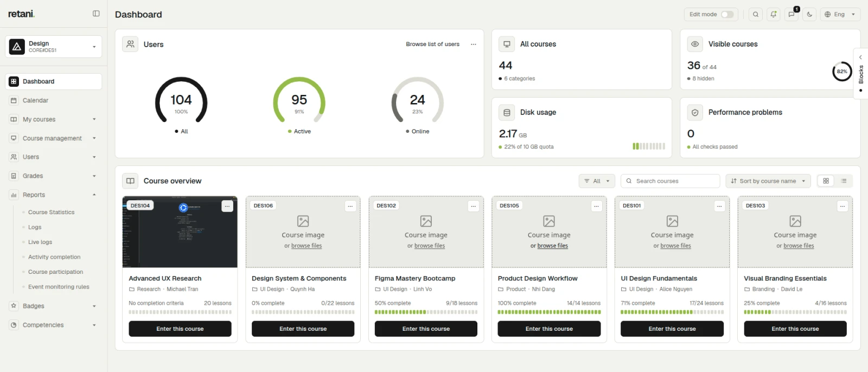Open the DES101 course options menu
The width and height of the screenshot is (868, 372).
[x=719, y=206]
